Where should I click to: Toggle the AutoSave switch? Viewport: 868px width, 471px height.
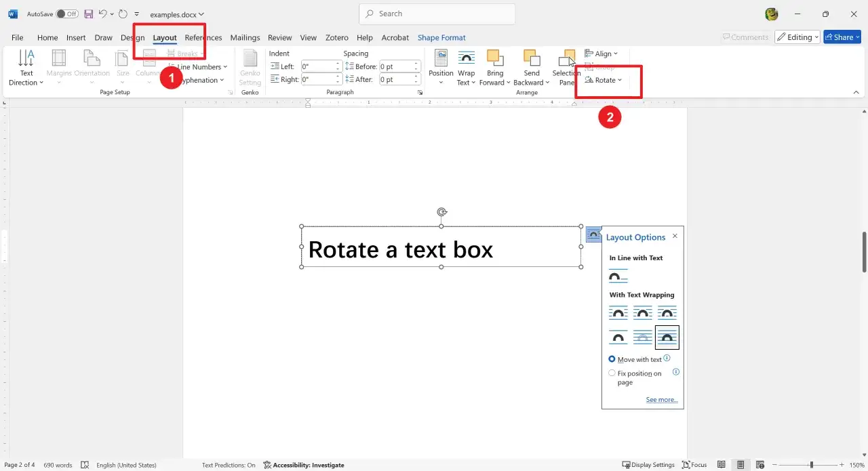pyautogui.click(x=67, y=14)
